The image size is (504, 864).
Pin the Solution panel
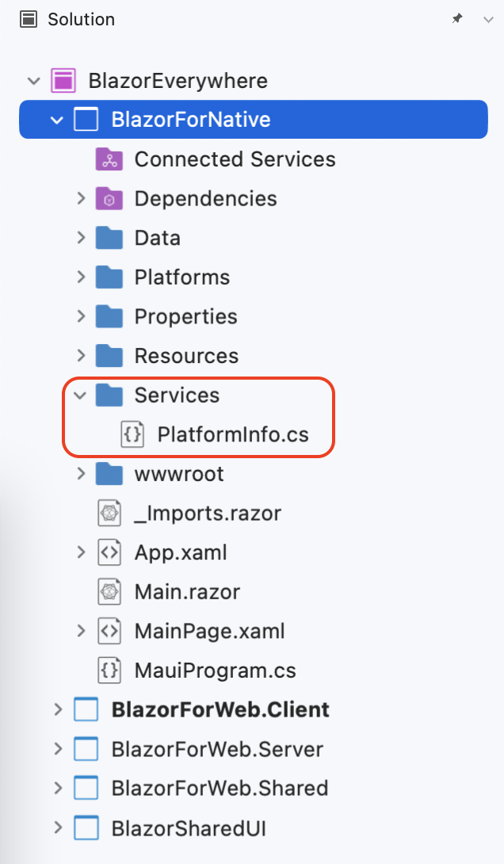[x=457, y=19]
